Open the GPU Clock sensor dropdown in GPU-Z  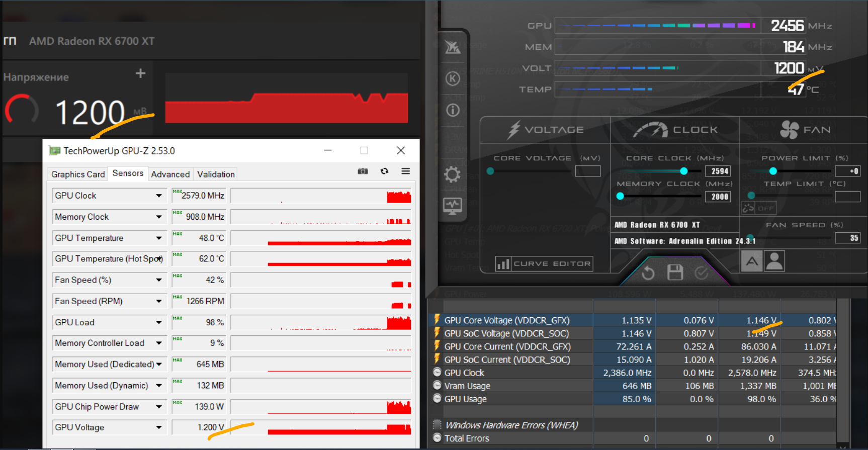[x=159, y=196]
